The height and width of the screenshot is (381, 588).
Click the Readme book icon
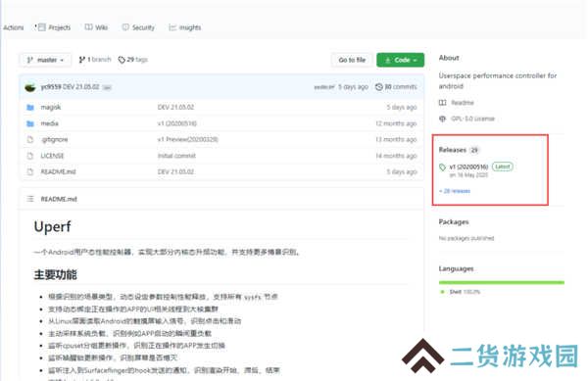click(443, 102)
